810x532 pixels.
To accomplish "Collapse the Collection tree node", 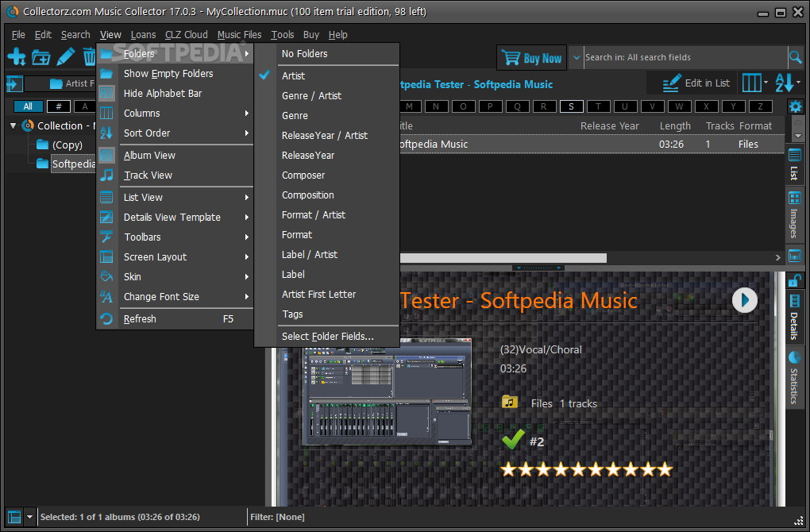I will click(x=13, y=125).
